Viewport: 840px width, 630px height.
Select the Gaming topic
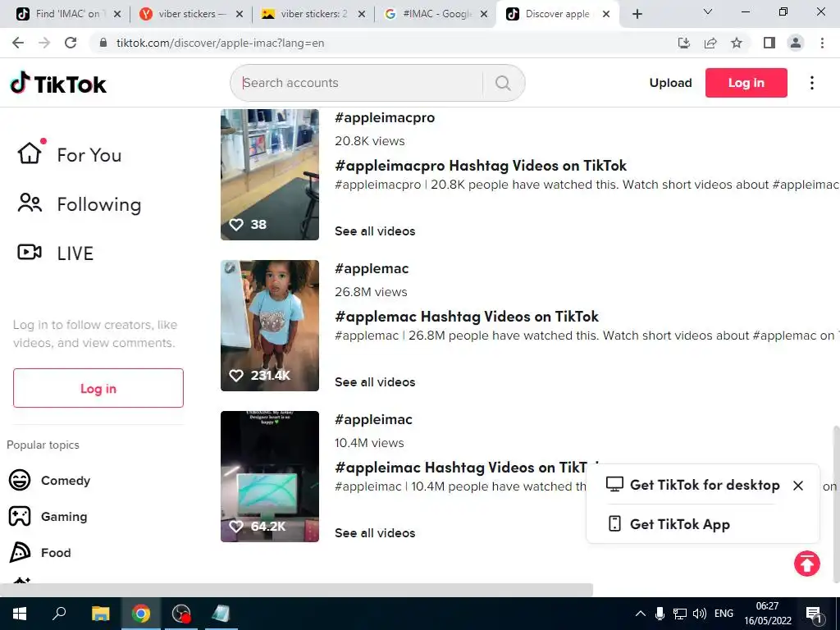48,517
